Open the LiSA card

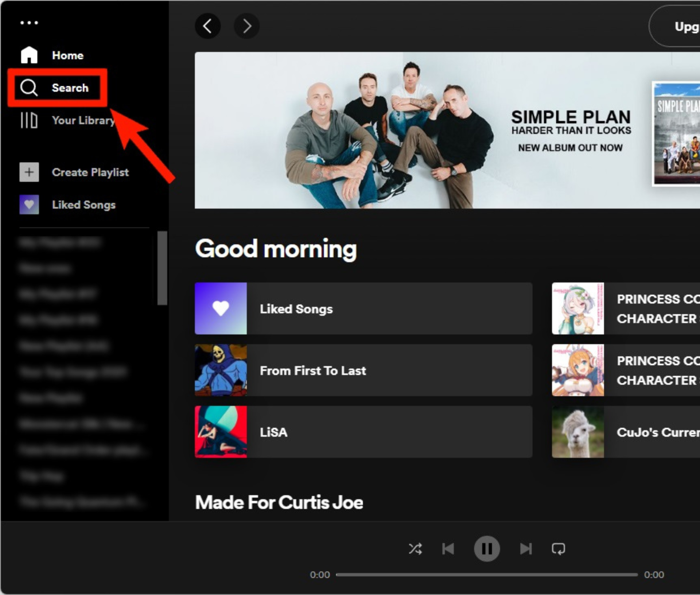363,432
